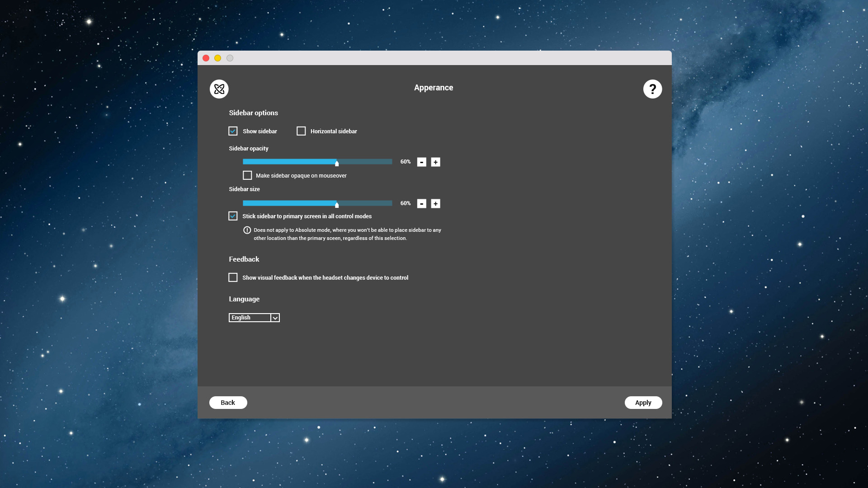Close the Appearance settings window
Viewport: 868px width, 488px height.
pyautogui.click(x=206, y=58)
